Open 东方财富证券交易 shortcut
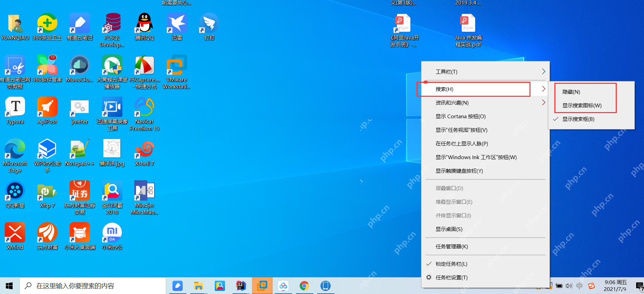 [80, 191]
